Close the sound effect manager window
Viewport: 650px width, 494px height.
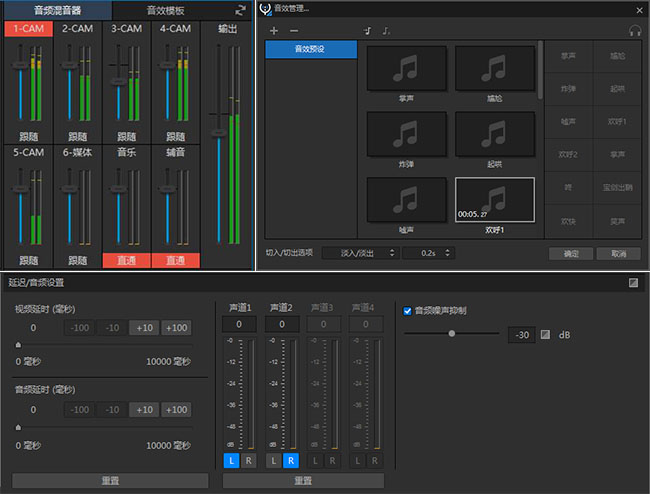(639, 10)
